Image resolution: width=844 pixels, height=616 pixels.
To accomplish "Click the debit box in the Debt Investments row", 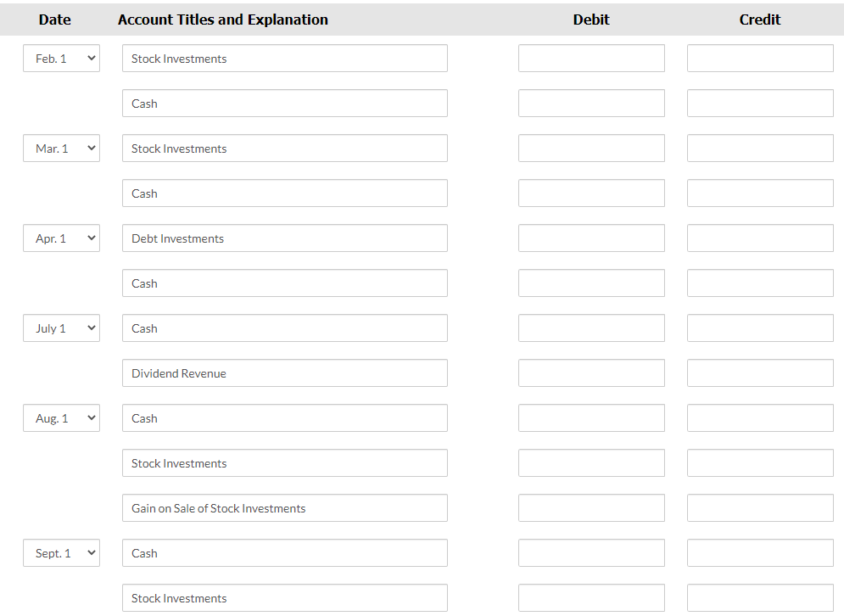I will pyautogui.click(x=591, y=238).
